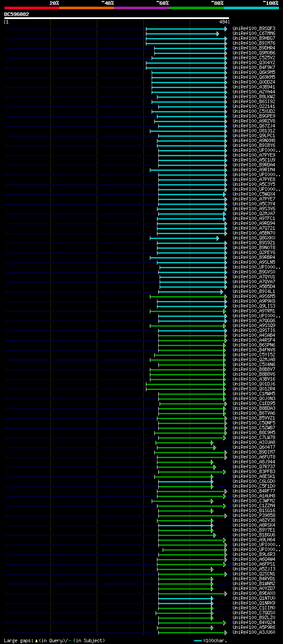The height and width of the screenshot is (644, 283).
Task: Select hit UniRef100_A7QVA7
Action: coord(254,282)
